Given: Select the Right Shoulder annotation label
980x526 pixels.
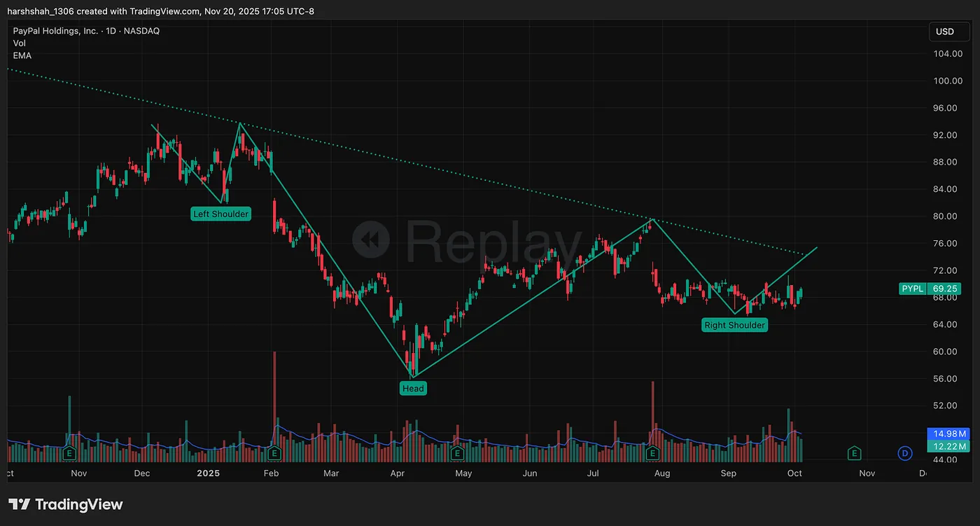Looking at the screenshot, I should [735, 325].
